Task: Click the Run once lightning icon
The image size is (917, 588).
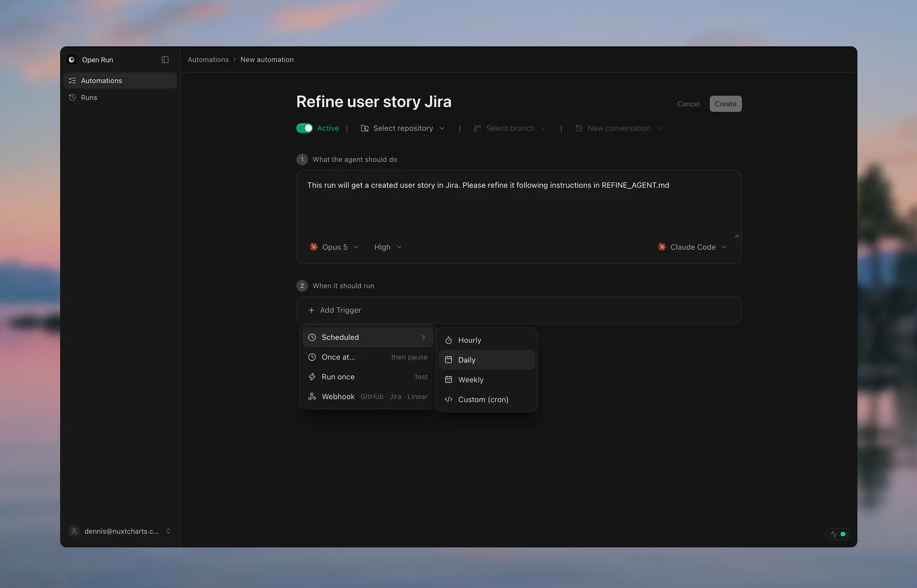Action: (x=312, y=377)
